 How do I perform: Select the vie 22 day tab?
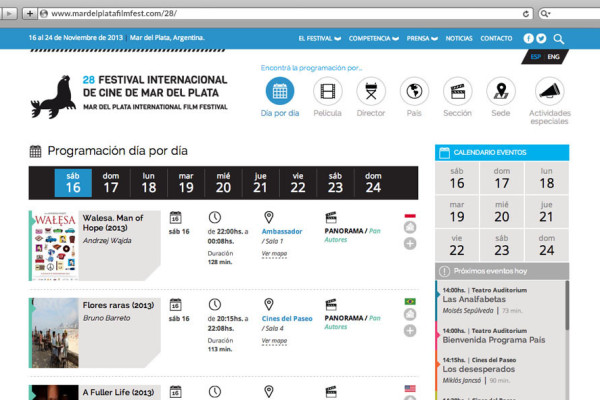[298, 183]
